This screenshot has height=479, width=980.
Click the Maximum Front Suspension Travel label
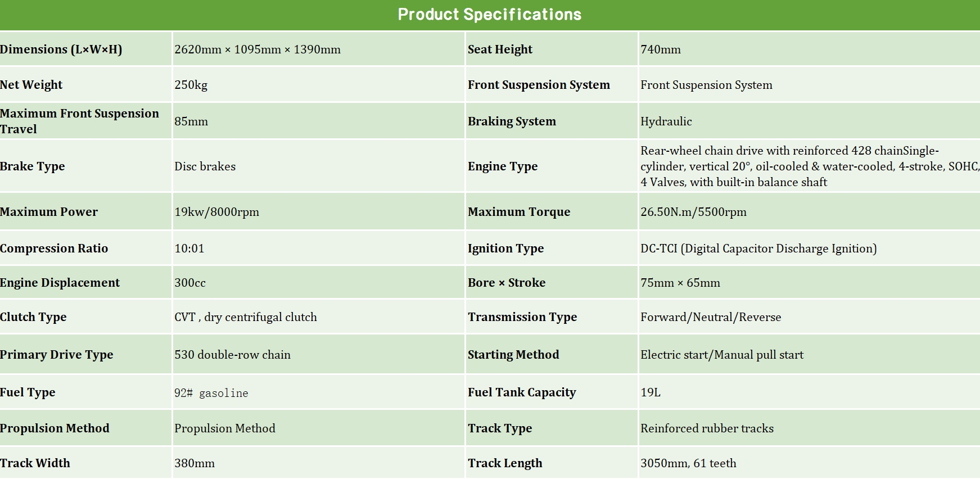pos(79,121)
